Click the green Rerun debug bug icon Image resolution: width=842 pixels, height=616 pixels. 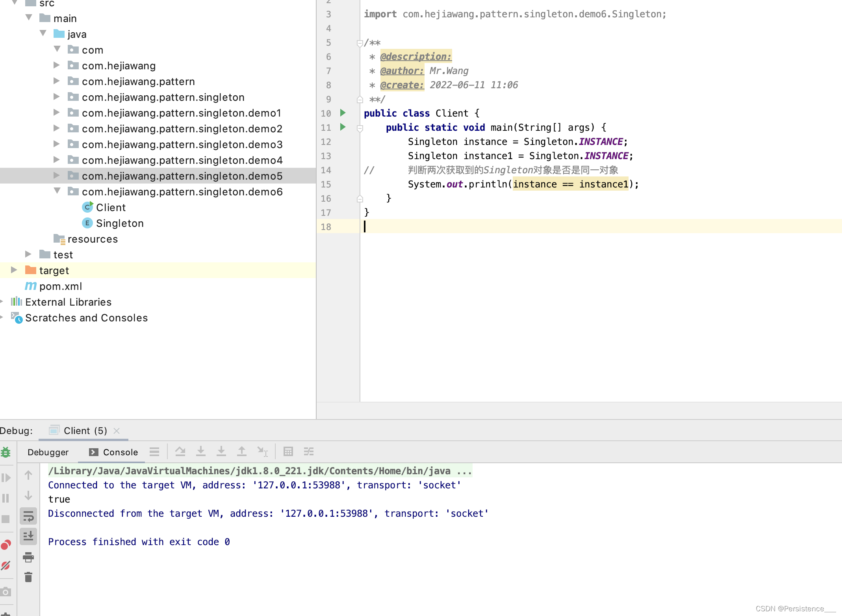pyautogui.click(x=6, y=452)
